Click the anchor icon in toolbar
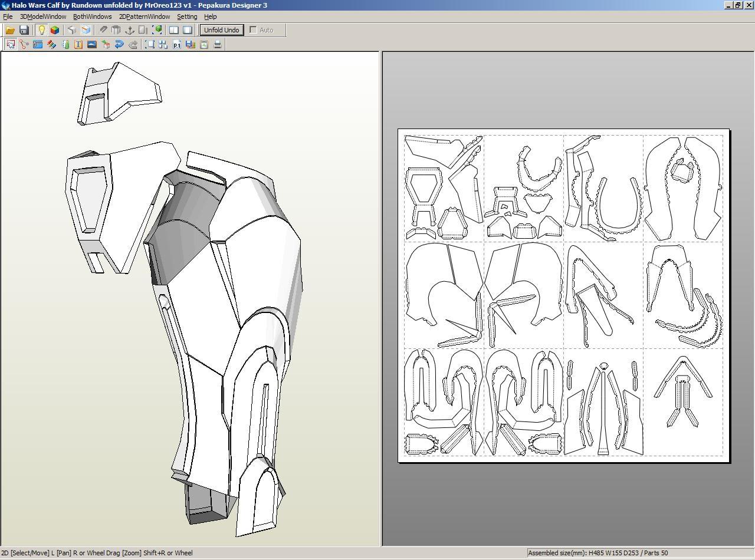 [130, 30]
